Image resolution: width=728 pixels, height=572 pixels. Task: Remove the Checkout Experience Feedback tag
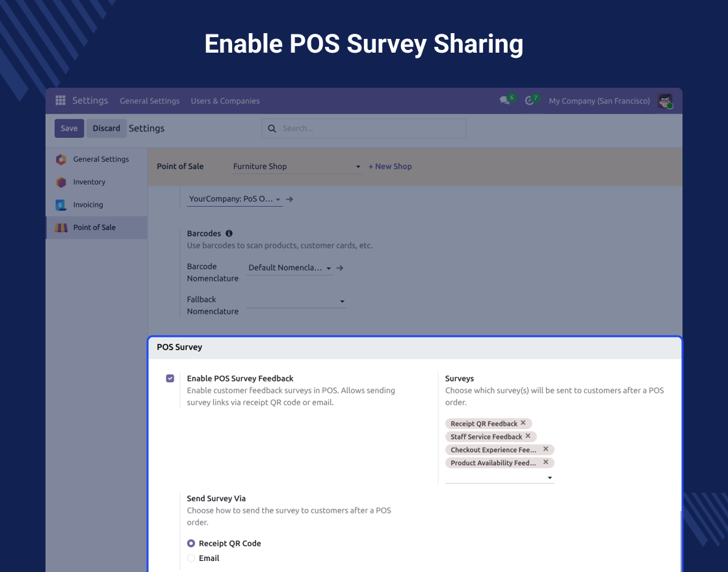pyautogui.click(x=546, y=449)
